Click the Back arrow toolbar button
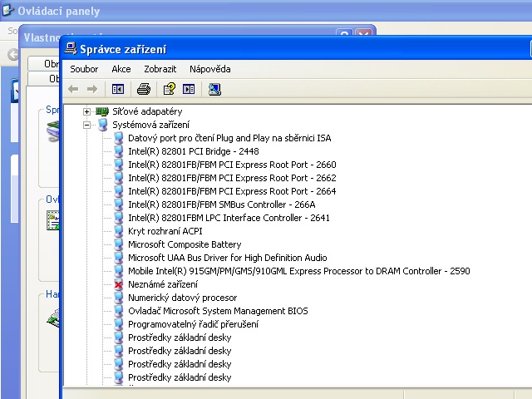This screenshot has width=532, height=399. (x=73, y=89)
